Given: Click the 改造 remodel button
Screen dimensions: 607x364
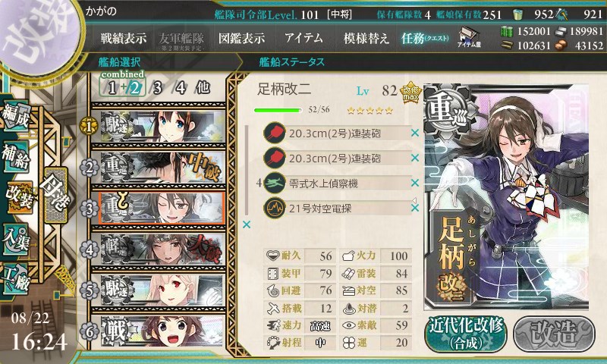Looking at the screenshot, I should click(x=554, y=334).
